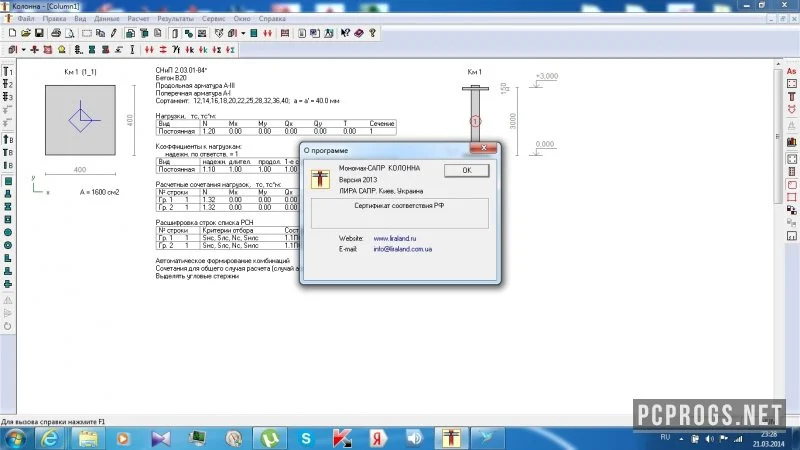Open the Расчет menu

click(x=138, y=18)
